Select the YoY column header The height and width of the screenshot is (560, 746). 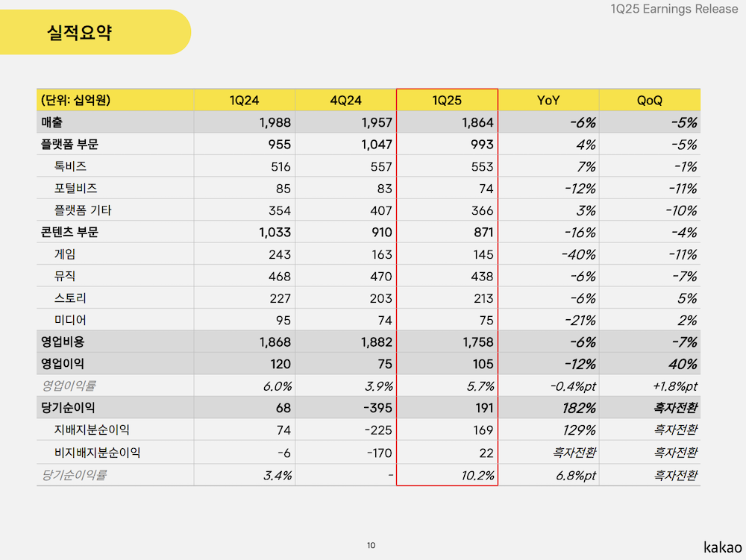(x=548, y=101)
